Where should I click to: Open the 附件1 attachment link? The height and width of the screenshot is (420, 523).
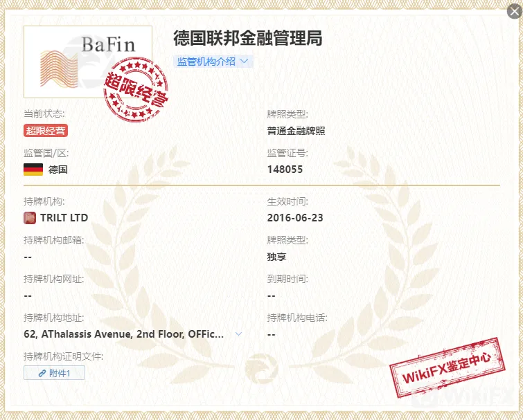(54, 373)
